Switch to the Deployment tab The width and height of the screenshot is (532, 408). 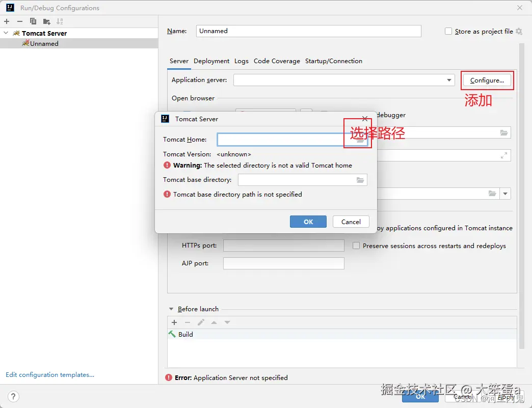[x=211, y=61]
